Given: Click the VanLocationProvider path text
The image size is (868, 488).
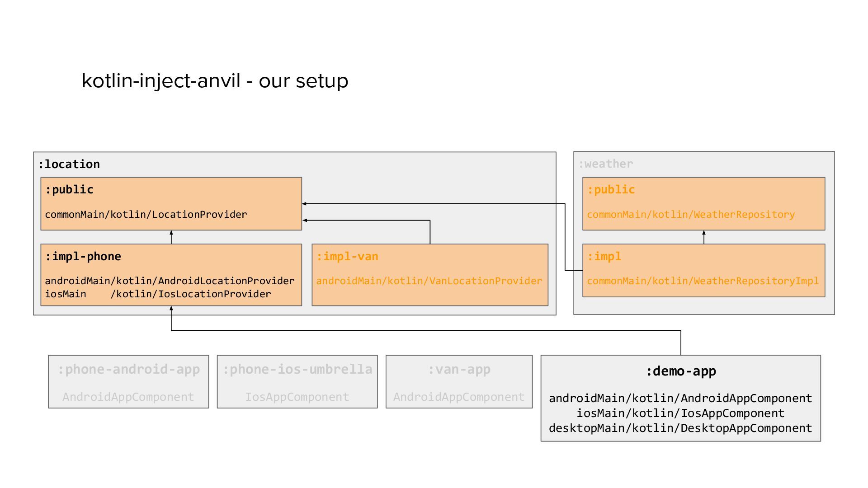Looking at the screenshot, I should (429, 281).
